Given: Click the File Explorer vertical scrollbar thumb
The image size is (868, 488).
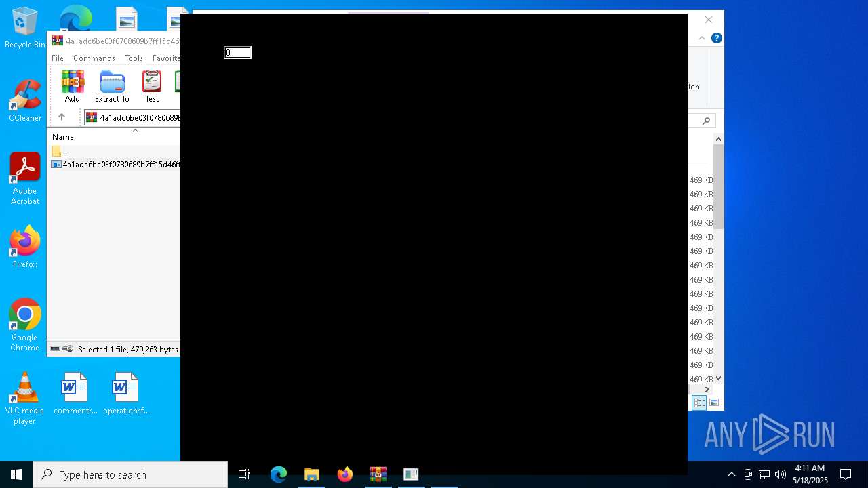Looking at the screenshot, I should click(x=718, y=186).
